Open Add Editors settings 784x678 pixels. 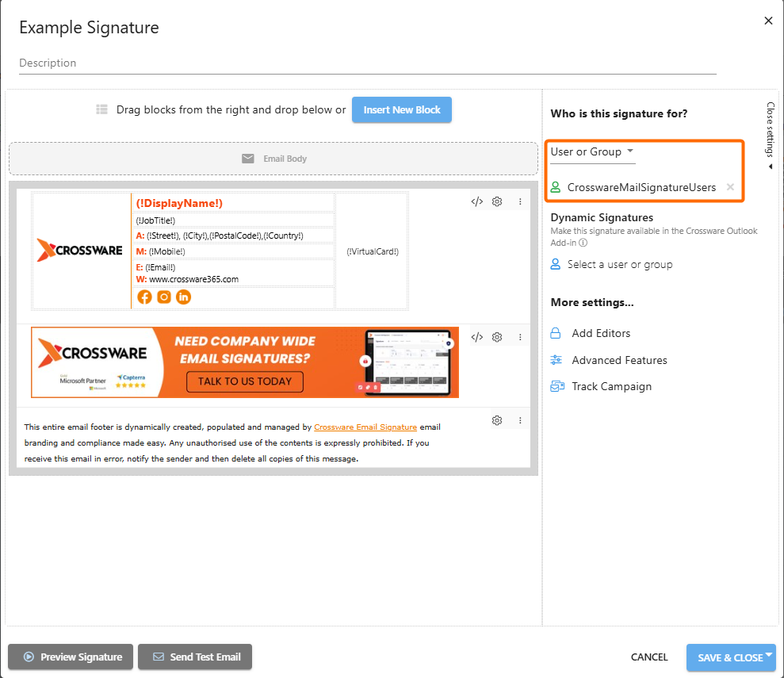point(601,334)
